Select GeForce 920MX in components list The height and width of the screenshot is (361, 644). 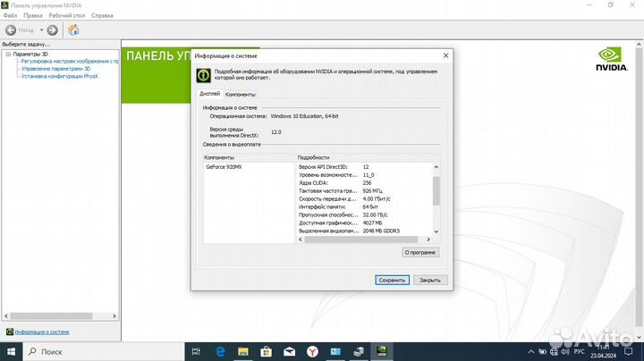coord(223,167)
